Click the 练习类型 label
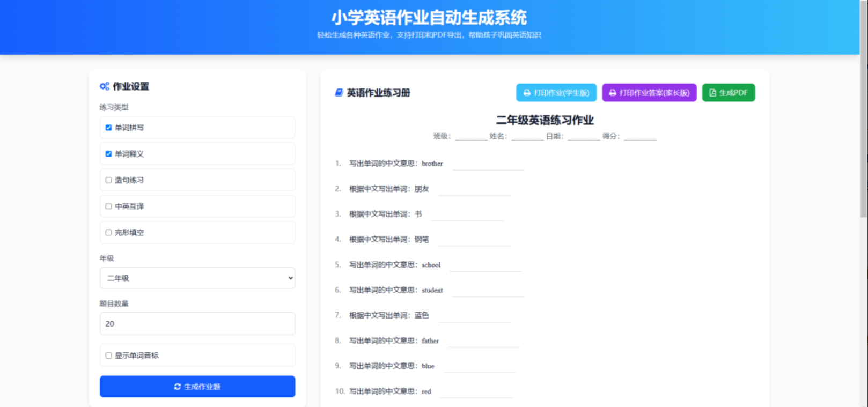Screen dimensions: 868x407 [114, 107]
